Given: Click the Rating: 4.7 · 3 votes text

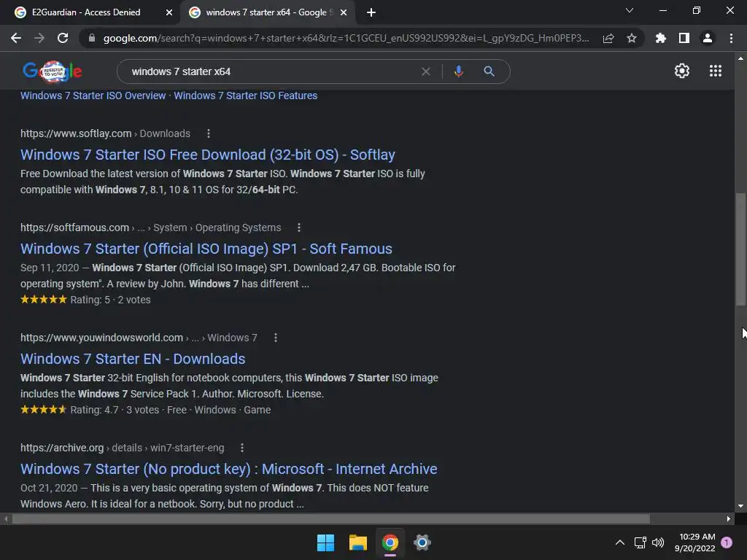Looking at the screenshot, I should click(115, 410).
